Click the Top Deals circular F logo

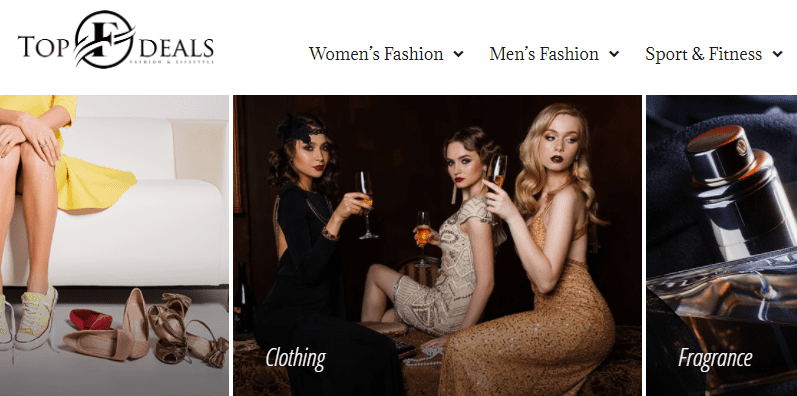pyautogui.click(x=105, y=39)
